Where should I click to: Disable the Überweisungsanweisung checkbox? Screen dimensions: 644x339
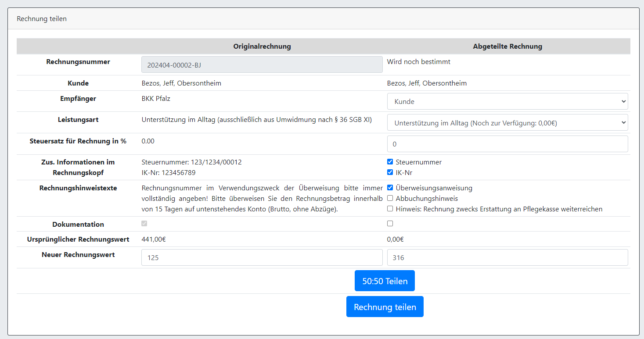(x=390, y=188)
